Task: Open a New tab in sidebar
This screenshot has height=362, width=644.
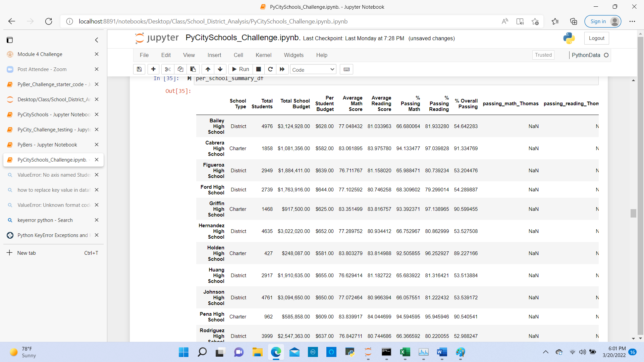Action: tap(54, 253)
